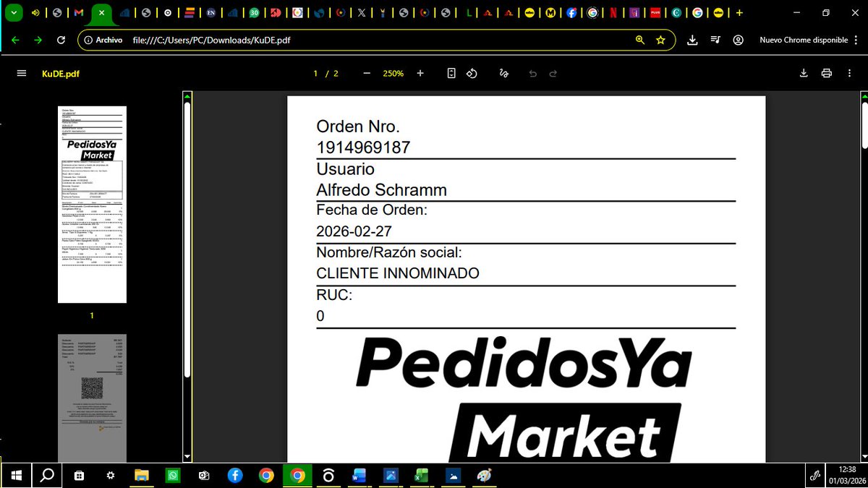Click the 250% zoom level field
This screenshot has height=488, width=868.
393,73
